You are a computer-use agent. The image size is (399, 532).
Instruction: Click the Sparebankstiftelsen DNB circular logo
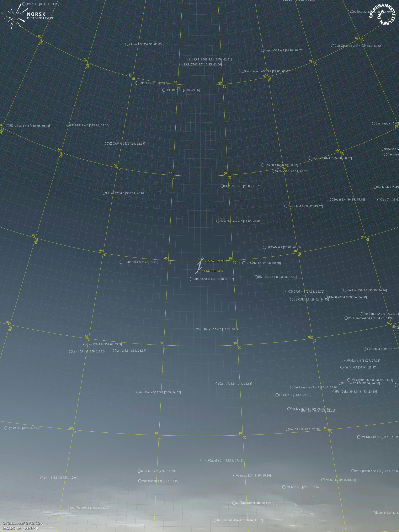pyautogui.click(x=382, y=14)
